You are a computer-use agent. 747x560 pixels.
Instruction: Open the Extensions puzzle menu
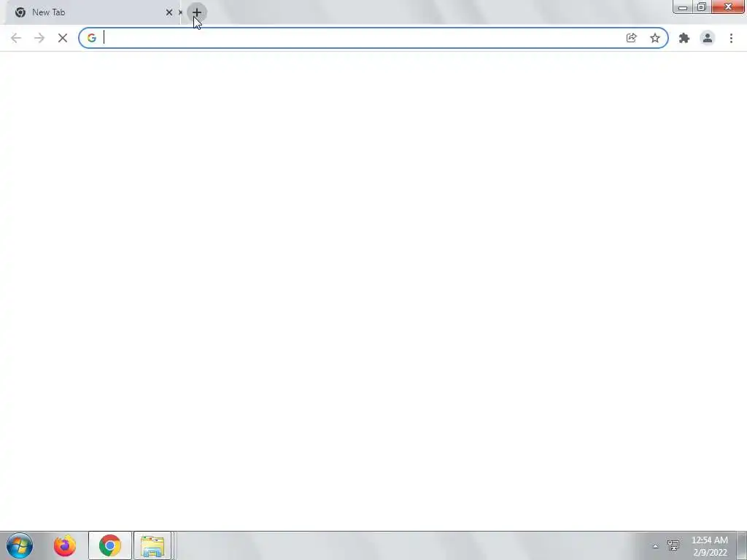(x=684, y=38)
